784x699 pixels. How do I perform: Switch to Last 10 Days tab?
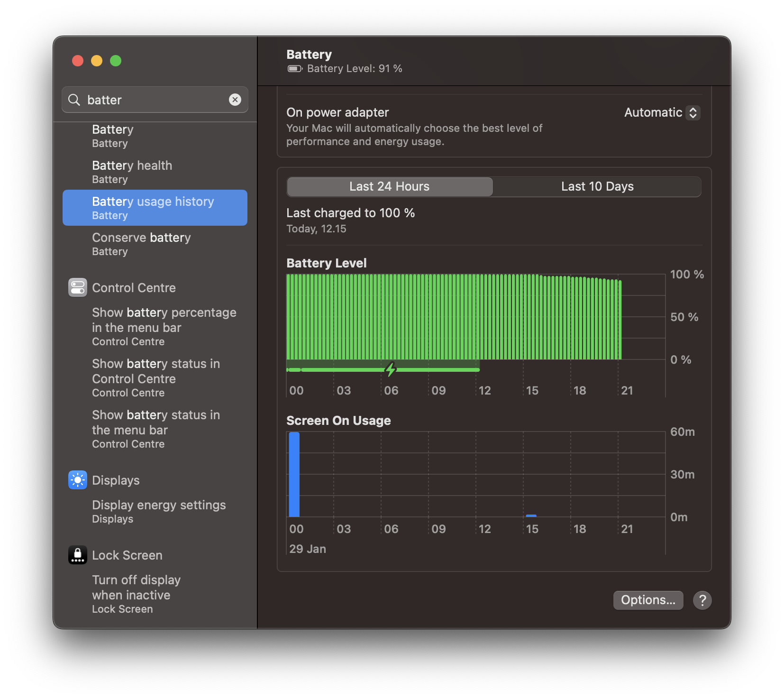point(597,186)
